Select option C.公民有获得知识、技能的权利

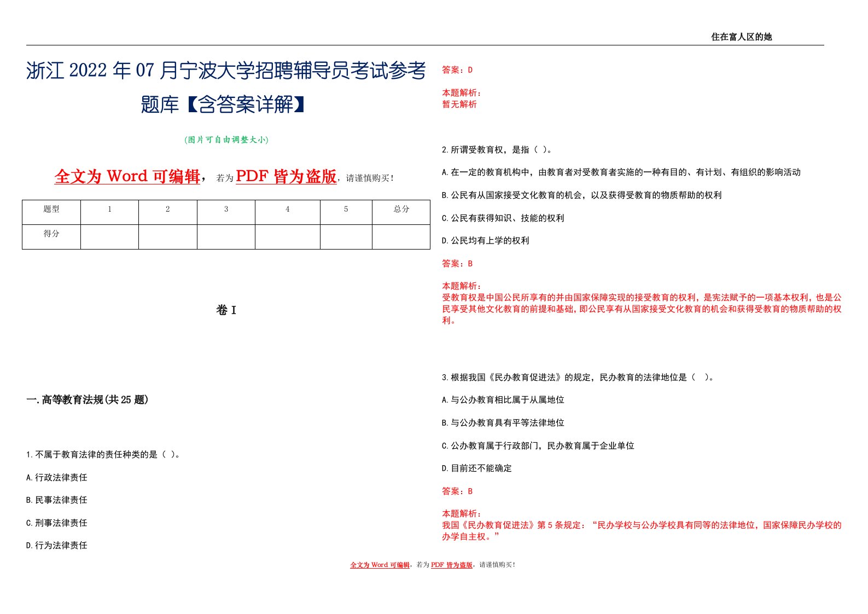click(x=503, y=218)
